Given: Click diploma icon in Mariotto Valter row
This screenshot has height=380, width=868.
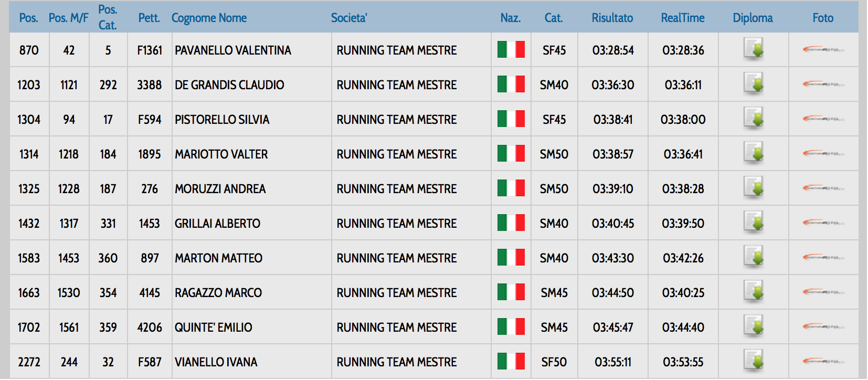Looking at the screenshot, I should click(x=753, y=153).
